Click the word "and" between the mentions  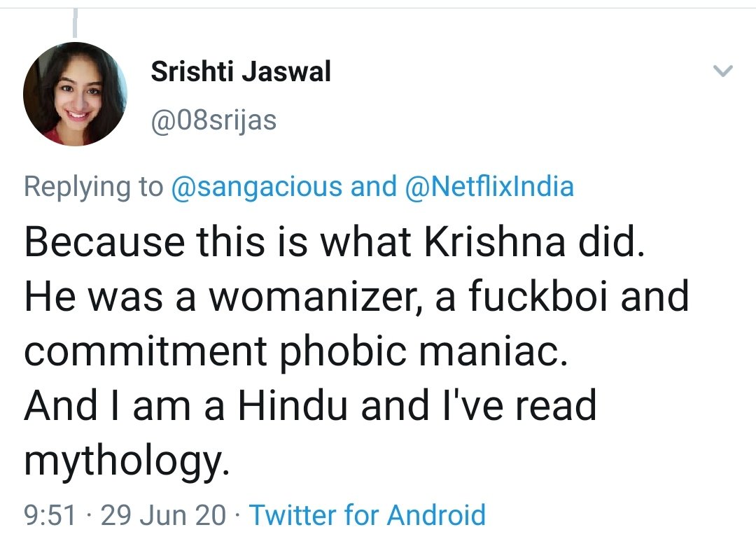(374, 187)
